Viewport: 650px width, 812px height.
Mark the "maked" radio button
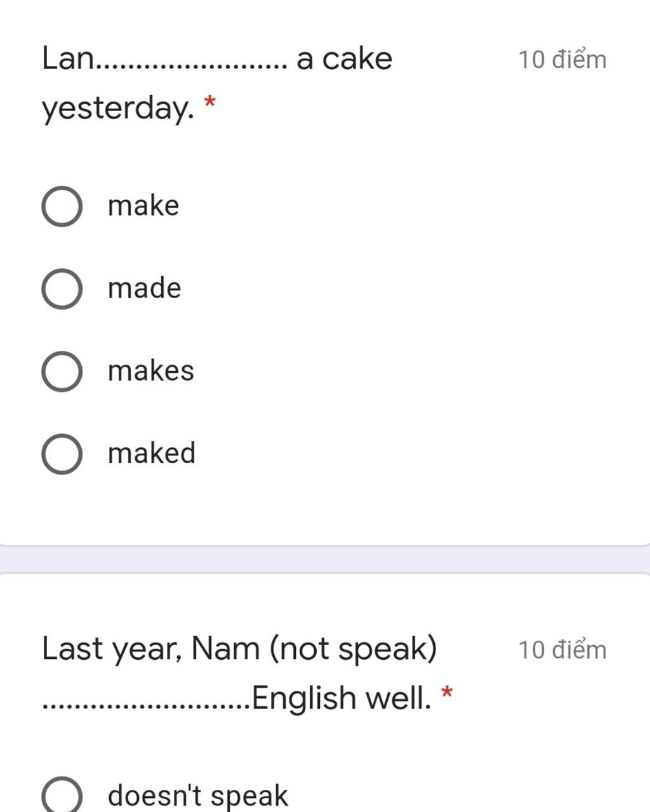click(62, 454)
